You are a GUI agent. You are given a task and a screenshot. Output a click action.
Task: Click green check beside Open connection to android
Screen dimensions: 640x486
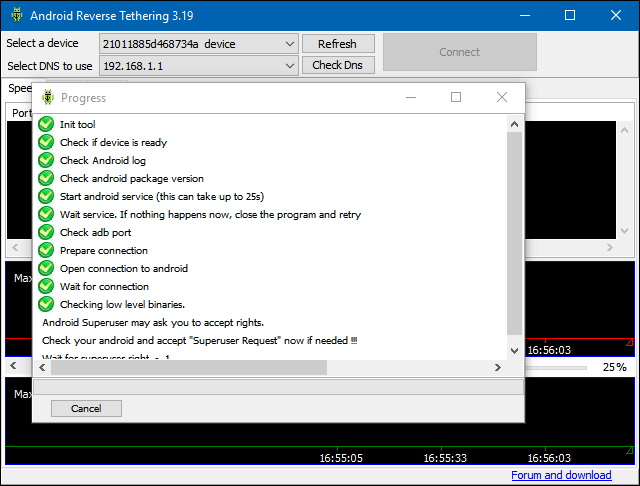point(46,268)
